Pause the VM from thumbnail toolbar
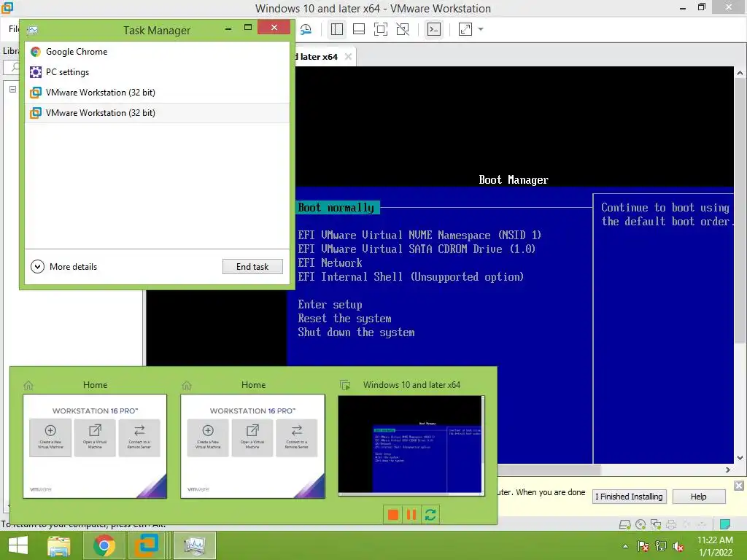The image size is (747, 560). pos(411,515)
